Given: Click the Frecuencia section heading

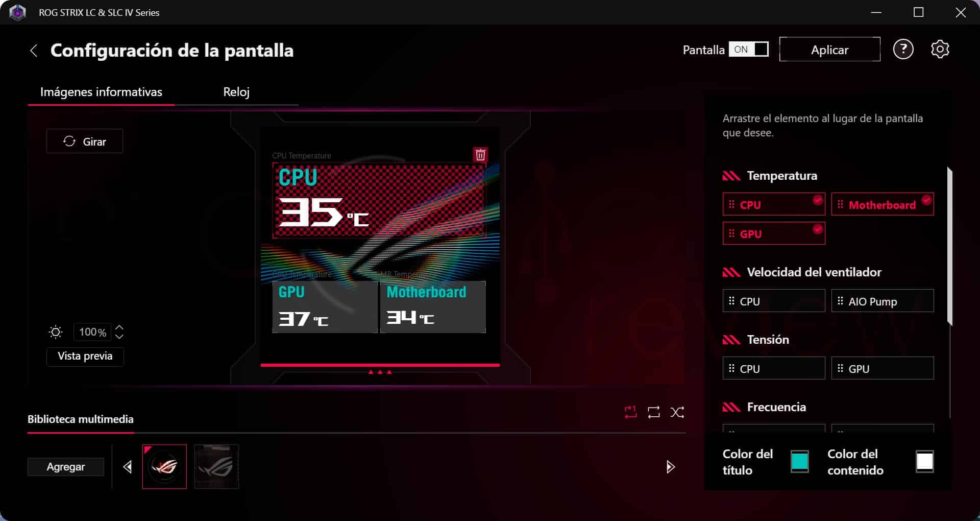Looking at the screenshot, I should [x=776, y=407].
